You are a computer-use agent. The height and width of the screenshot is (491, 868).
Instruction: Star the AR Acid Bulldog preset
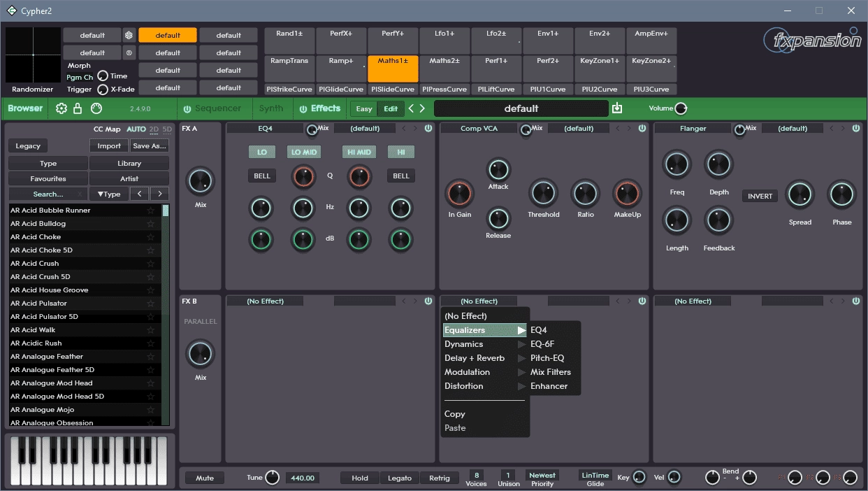151,223
